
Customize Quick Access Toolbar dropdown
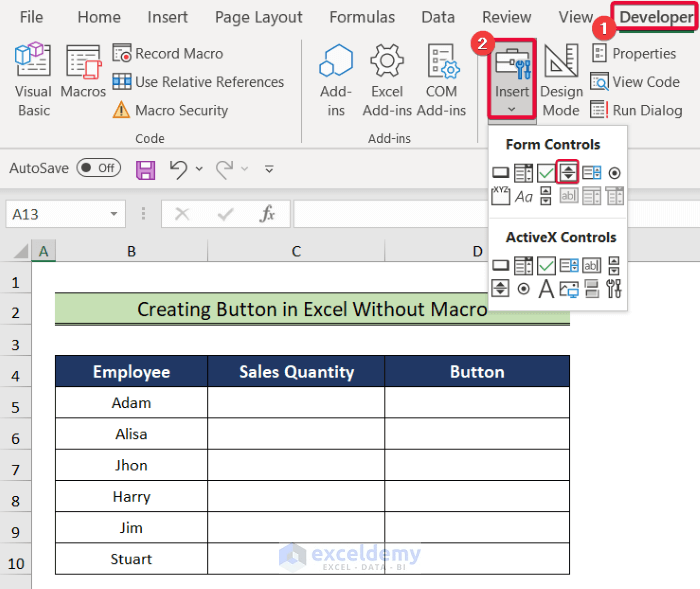(x=269, y=169)
